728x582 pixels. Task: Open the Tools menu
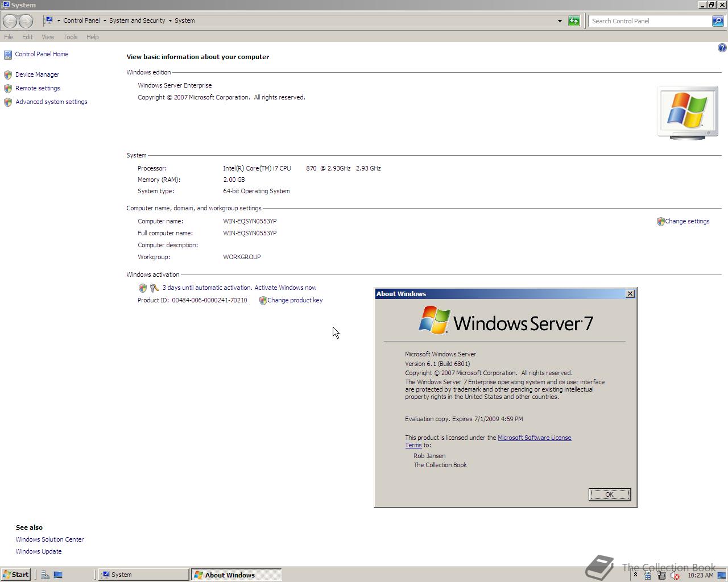click(x=71, y=37)
